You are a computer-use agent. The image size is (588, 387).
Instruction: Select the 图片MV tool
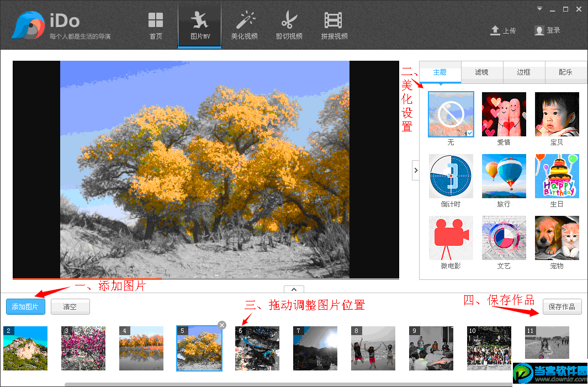[199, 25]
